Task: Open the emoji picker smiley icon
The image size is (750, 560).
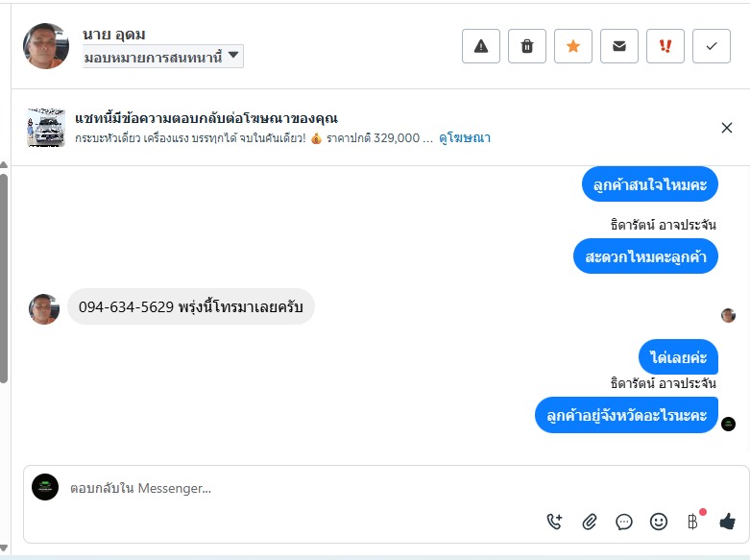Action: click(659, 522)
